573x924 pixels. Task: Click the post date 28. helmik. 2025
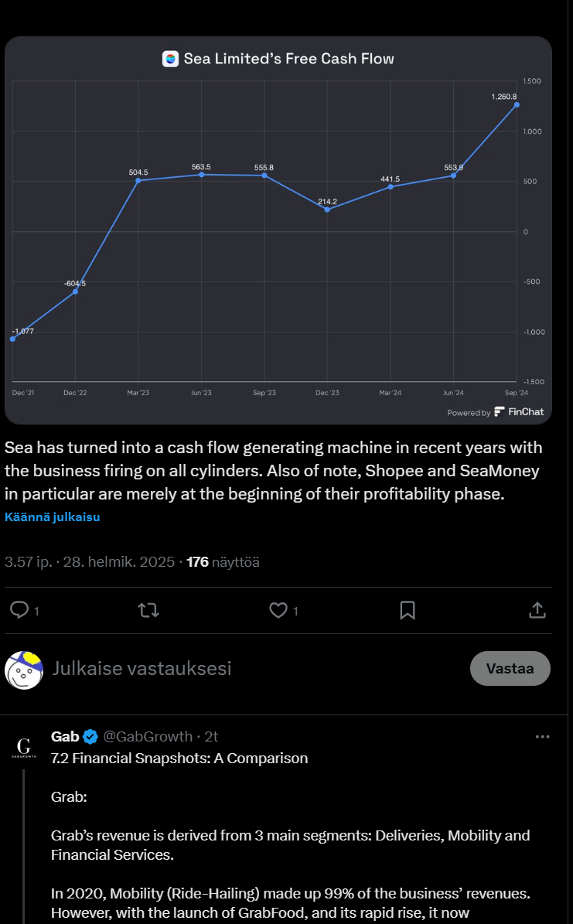(x=119, y=562)
